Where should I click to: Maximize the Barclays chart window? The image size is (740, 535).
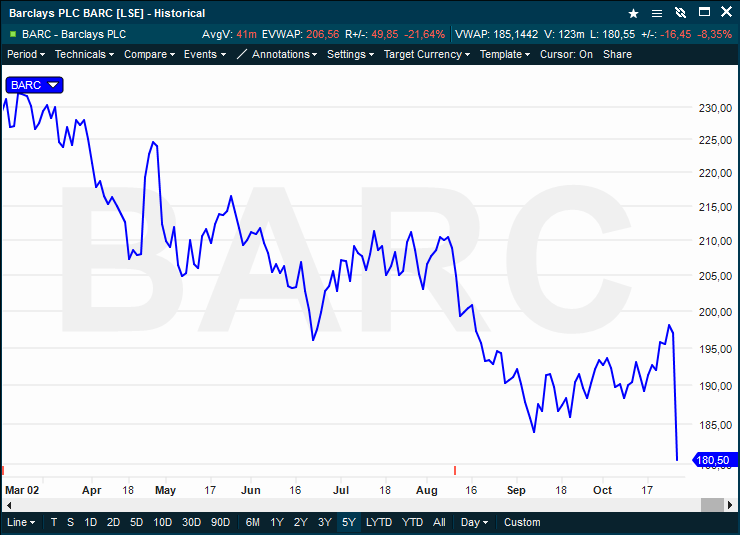click(704, 12)
